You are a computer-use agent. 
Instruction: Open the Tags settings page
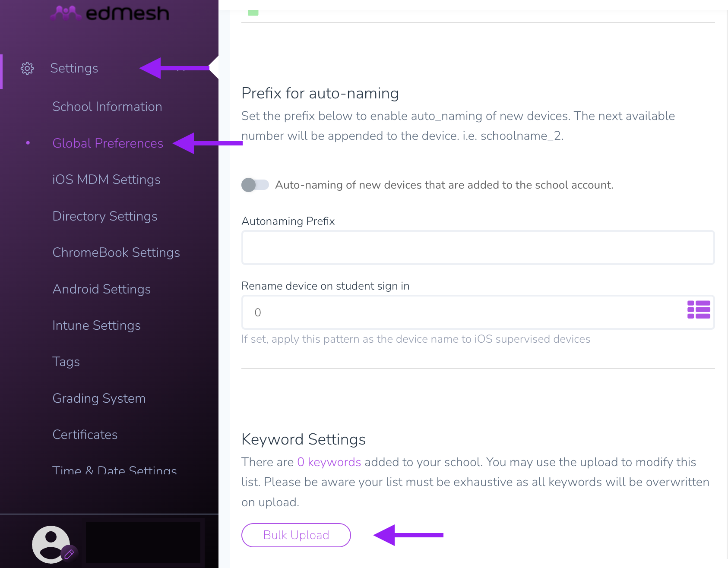click(66, 362)
